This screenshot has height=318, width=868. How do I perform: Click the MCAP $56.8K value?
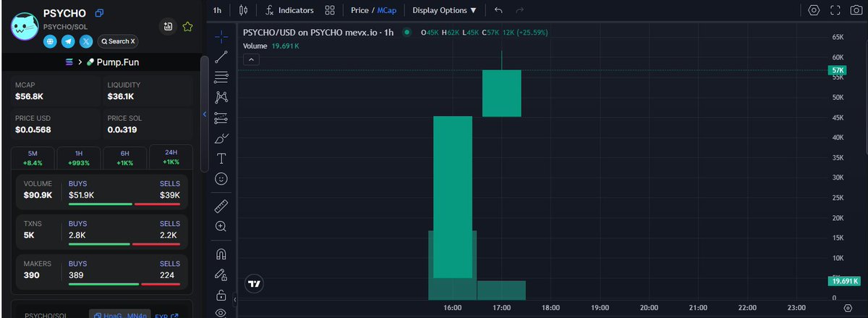pyautogui.click(x=30, y=96)
